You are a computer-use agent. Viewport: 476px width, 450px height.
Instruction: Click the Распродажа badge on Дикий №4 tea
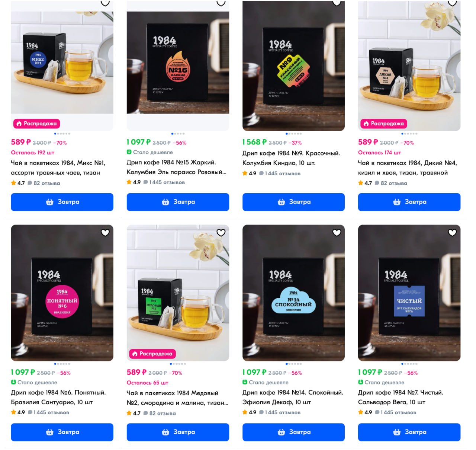384,124
